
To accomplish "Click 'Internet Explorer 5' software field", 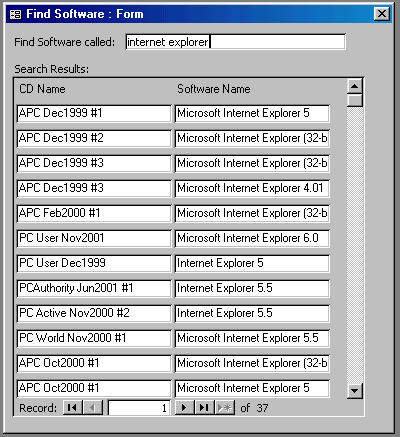I will [252, 263].
